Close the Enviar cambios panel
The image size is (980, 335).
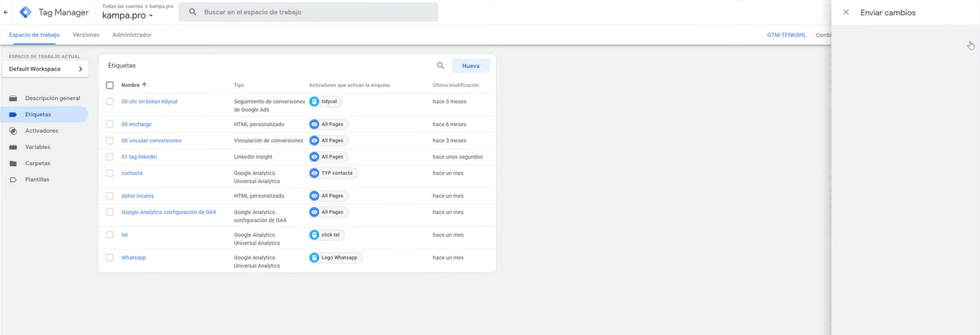pyautogui.click(x=846, y=12)
